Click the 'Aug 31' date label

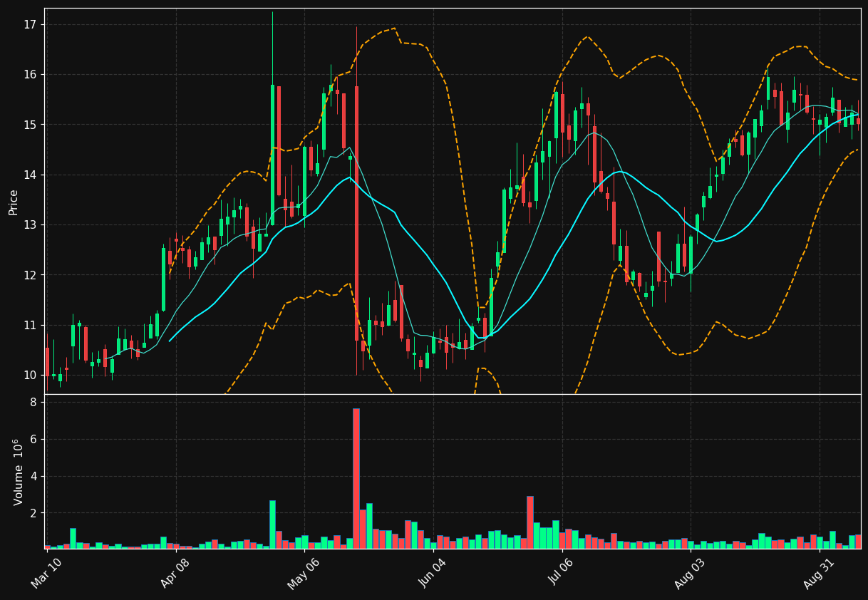818,574
